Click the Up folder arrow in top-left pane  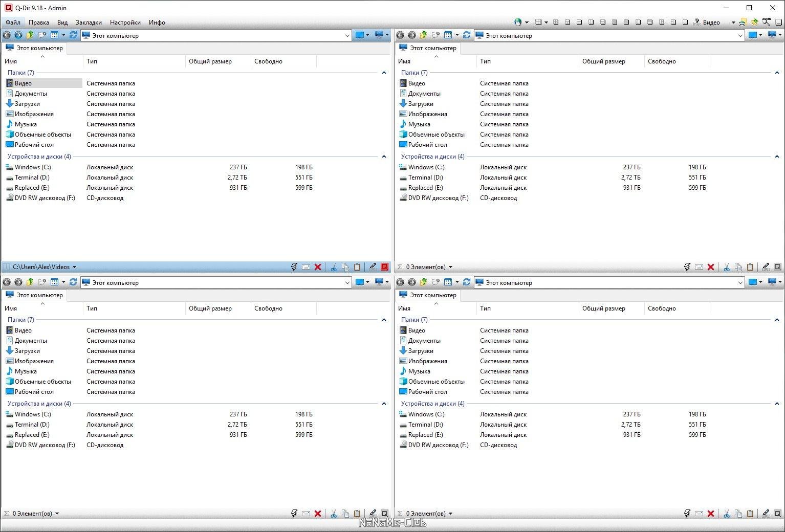click(x=30, y=35)
